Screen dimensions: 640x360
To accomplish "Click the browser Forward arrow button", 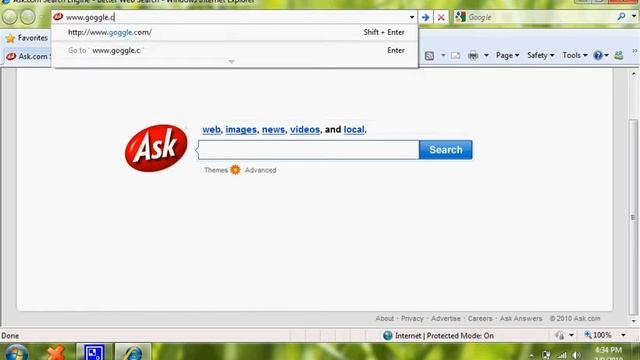I will click(28, 17).
